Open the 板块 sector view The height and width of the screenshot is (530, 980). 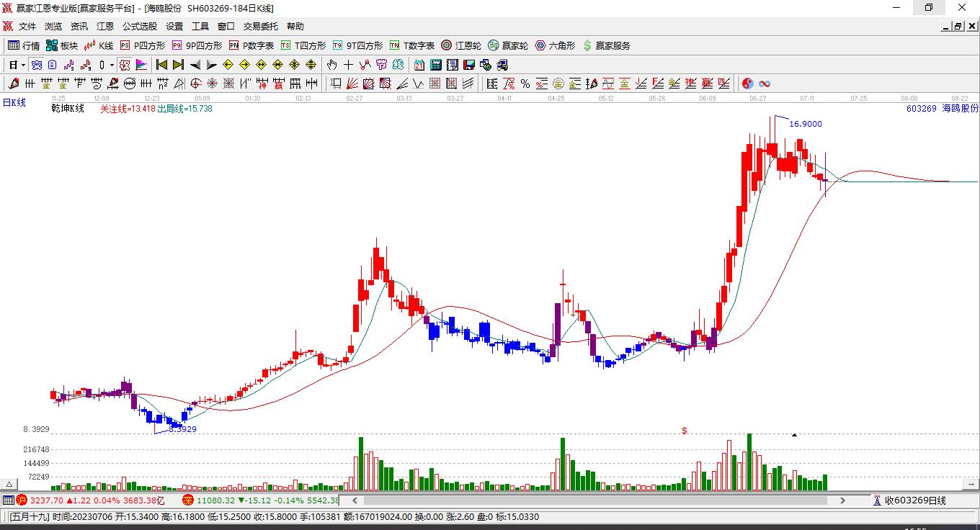tap(62, 45)
